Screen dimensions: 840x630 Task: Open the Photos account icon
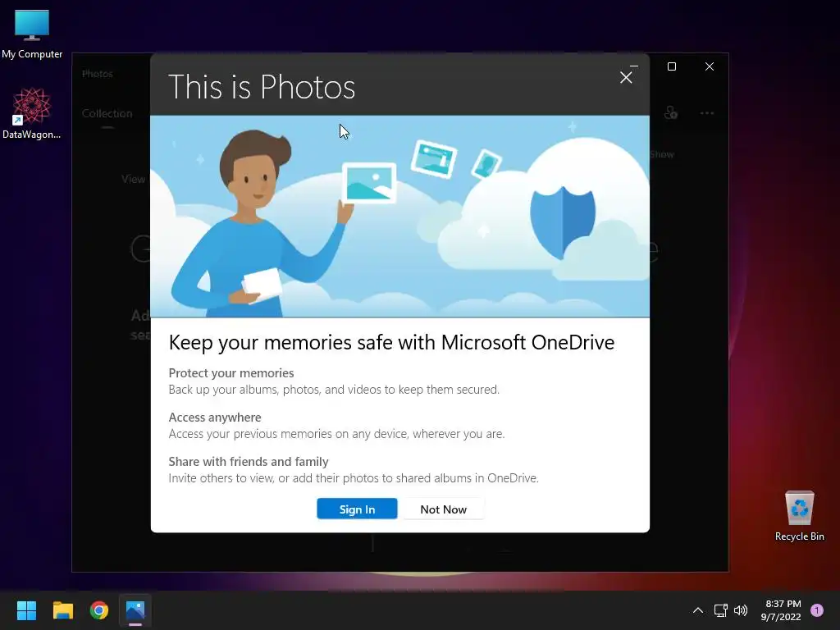click(671, 113)
